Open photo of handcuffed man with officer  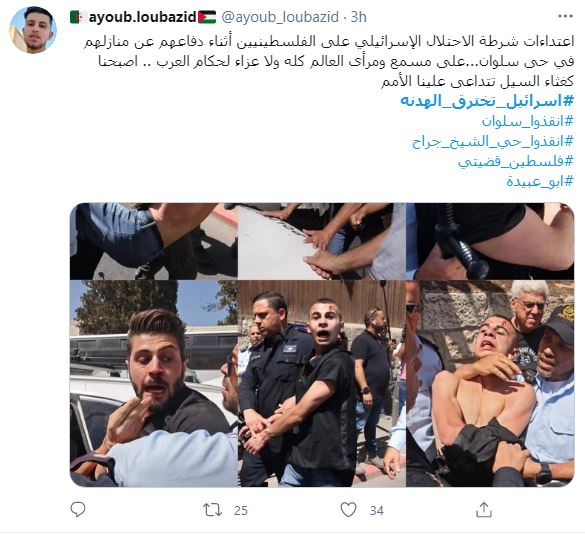(x=322, y=384)
